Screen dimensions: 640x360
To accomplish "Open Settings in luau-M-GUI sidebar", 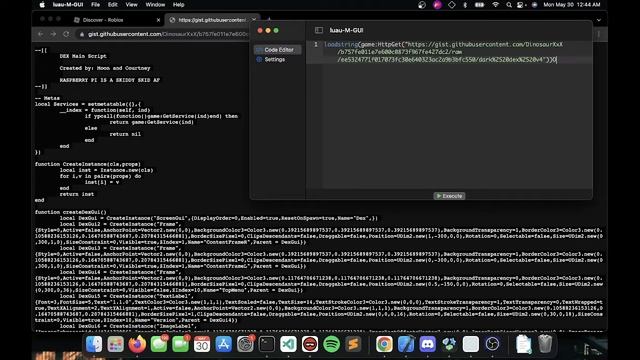I will point(274,60).
